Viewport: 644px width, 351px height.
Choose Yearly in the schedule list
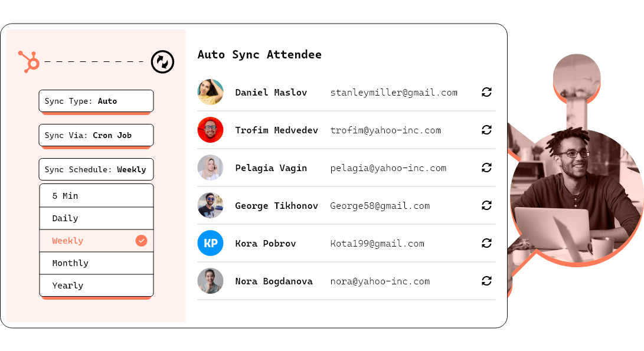click(x=96, y=286)
